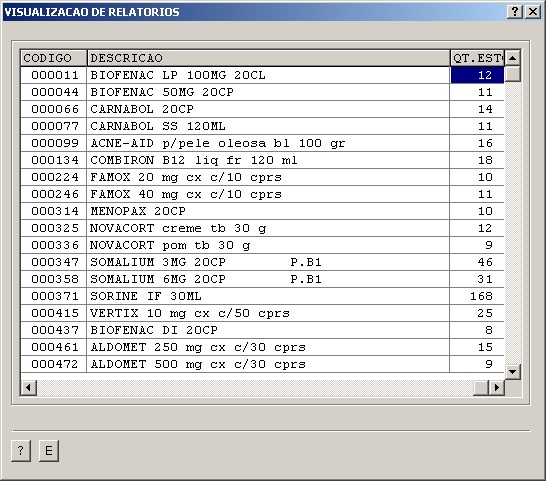
Task: Click code cell 000437
Action: (x=54, y=330)
